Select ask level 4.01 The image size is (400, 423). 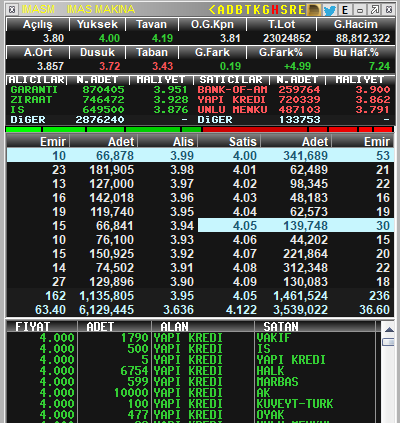click(245, 170)
